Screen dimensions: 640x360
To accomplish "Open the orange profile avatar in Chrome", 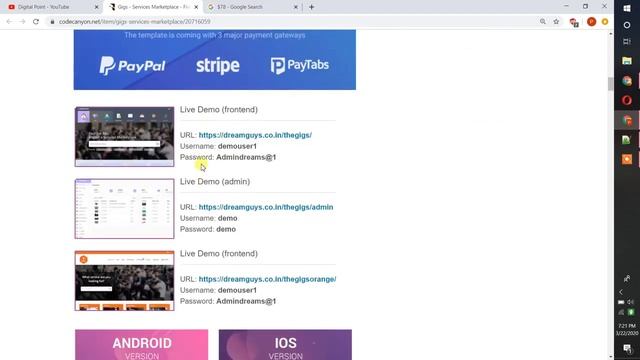I will coord(591,22).
